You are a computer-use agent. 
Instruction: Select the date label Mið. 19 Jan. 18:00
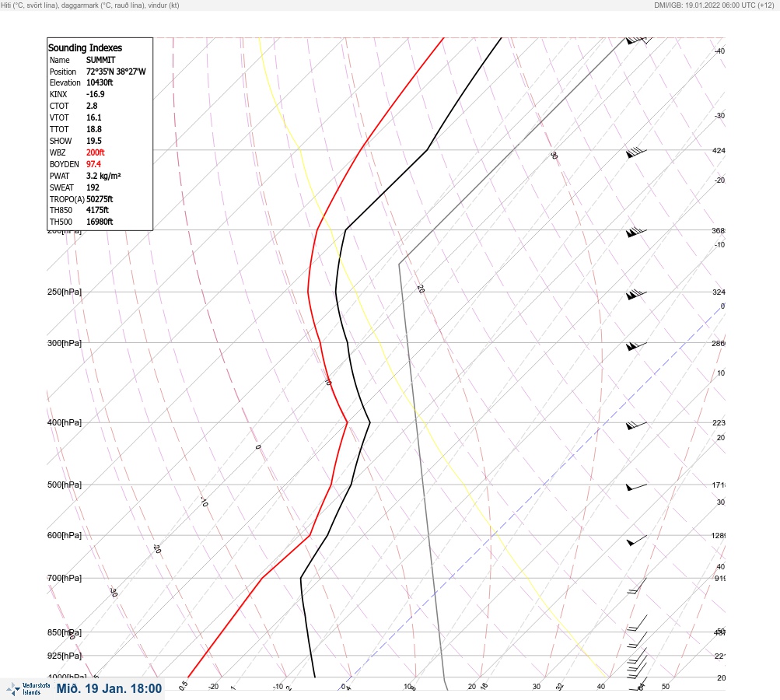[109, 688]
